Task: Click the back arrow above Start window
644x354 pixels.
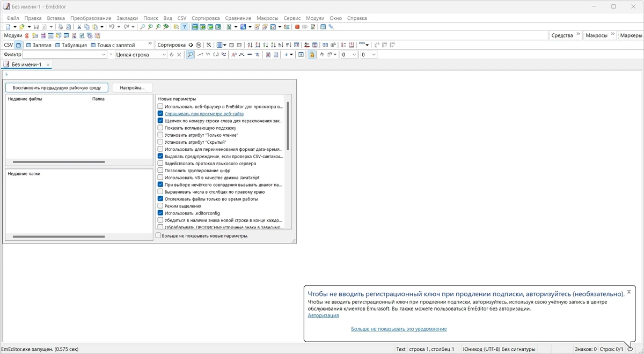Action: pos(6,75)
